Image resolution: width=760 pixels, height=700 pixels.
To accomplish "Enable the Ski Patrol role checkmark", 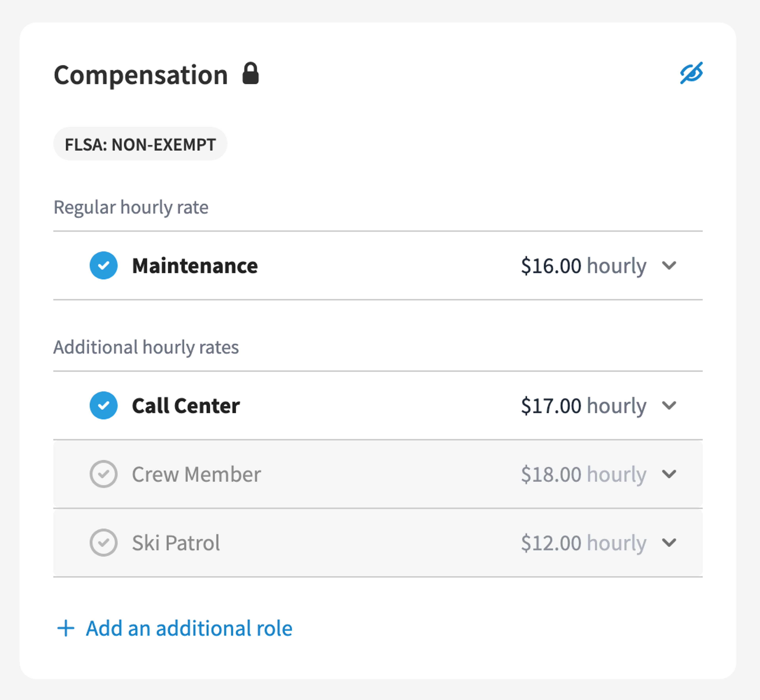I will (103, 542).
